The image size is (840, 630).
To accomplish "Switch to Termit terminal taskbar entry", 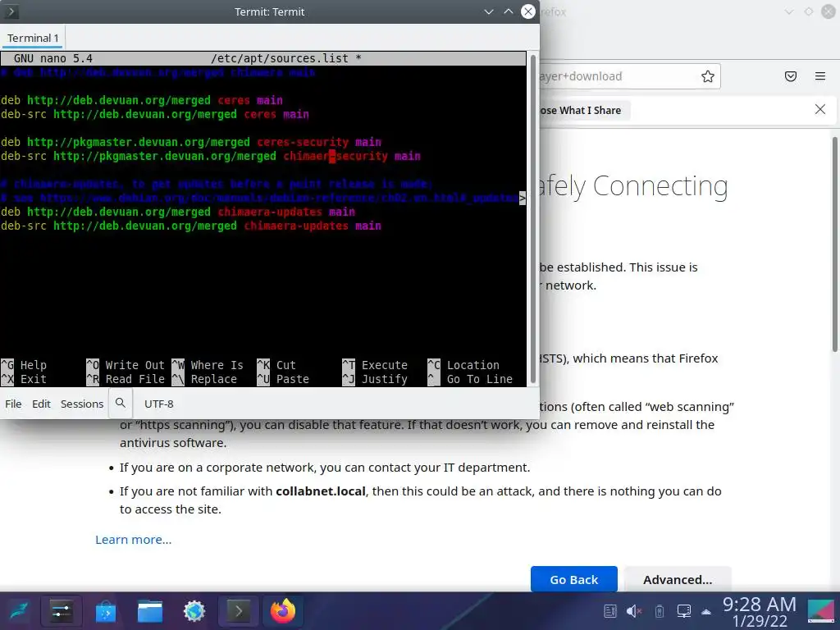I will point(239,611).
